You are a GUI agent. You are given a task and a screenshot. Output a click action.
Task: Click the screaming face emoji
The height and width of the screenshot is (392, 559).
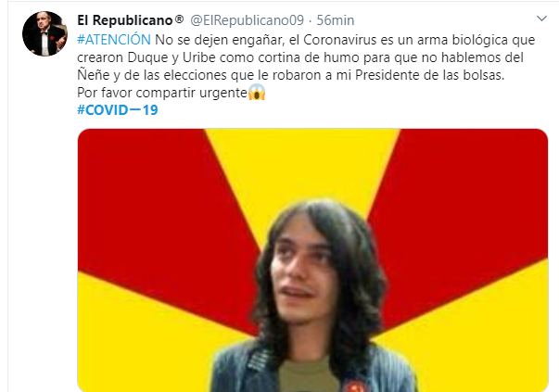(257, 93)
